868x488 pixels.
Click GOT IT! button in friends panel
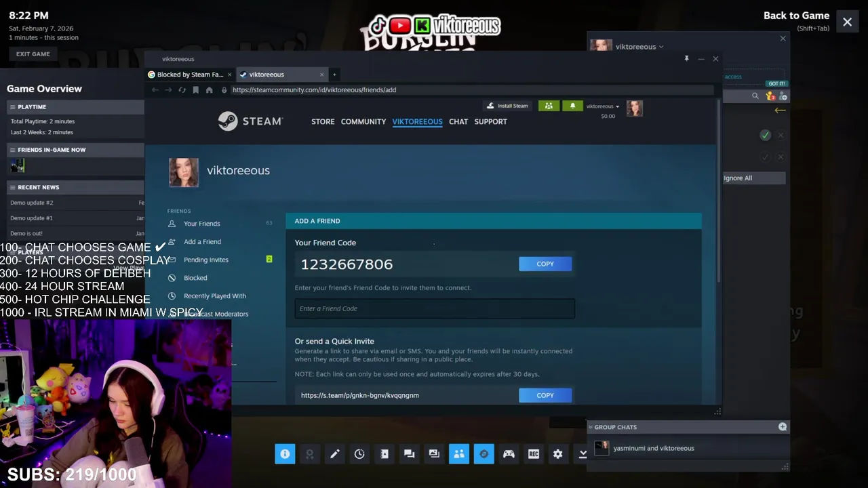point(776,83)
